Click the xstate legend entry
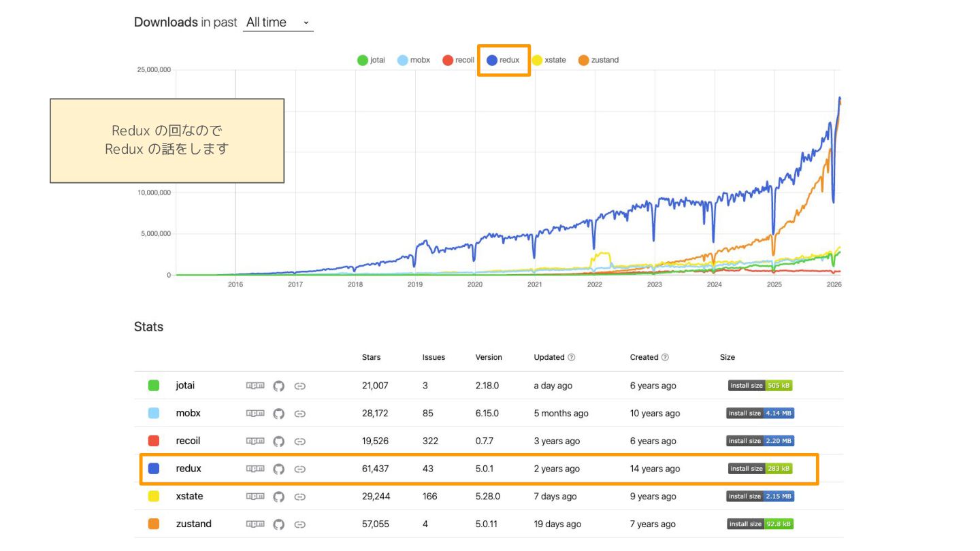This screenshot has width=980, height=551. (x=549, y=60)
